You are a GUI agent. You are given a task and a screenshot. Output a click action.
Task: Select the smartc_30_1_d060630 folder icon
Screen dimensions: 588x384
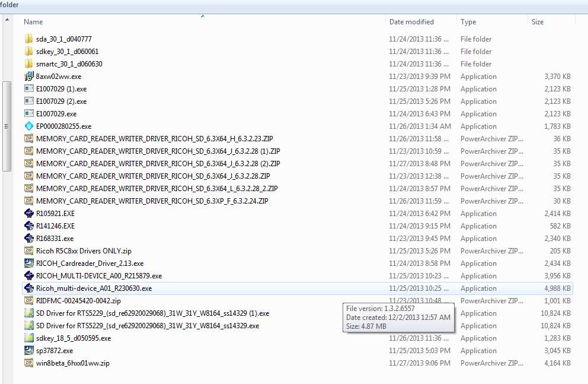point(29,64)
